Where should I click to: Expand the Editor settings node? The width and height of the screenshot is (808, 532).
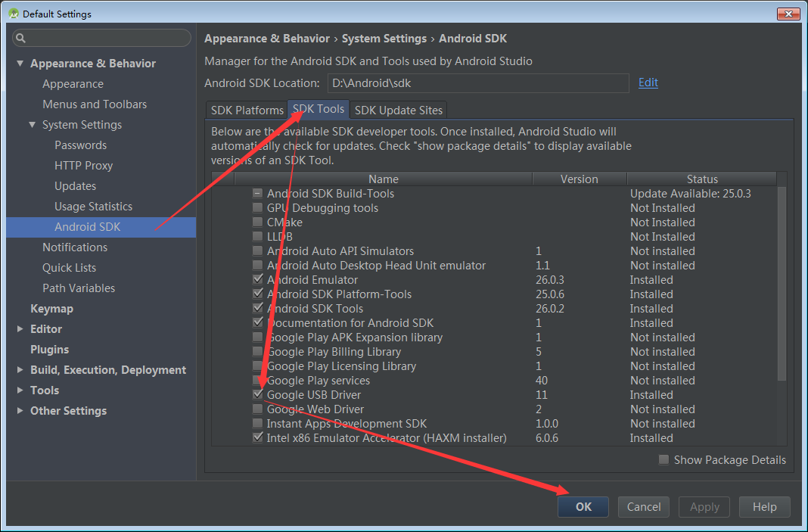(x=20, y=329)
